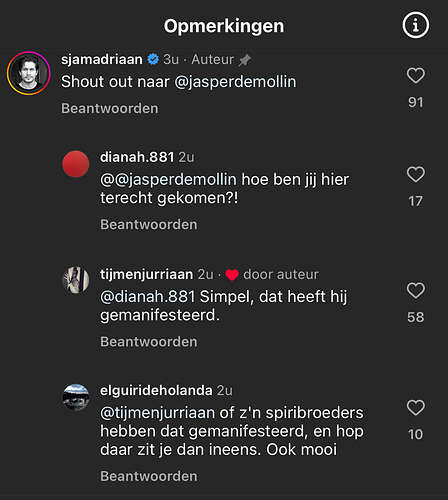Viewport: 448px width, 500px height.
Task: Click the red heart 'door auteur' icon
Action: coord(232,275)
